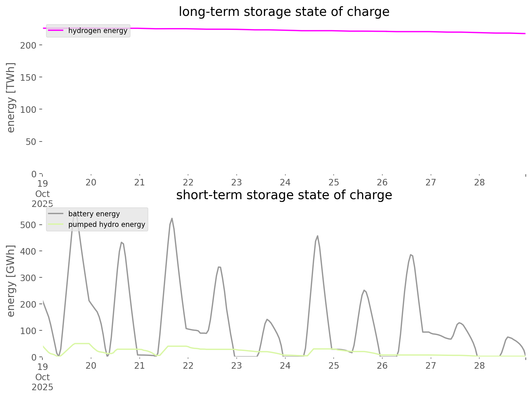Image resolution: width=532 pixels, height=398 pixels.
Task: Click the battery curve peak on October 21
Action: (172, 218)
